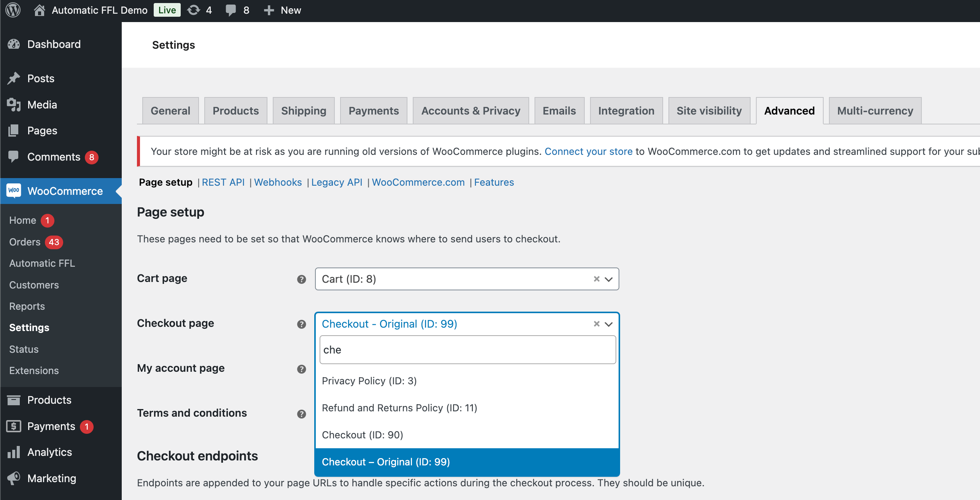Open the updates circular arrows icon
980x500 pixels.
(x=194, y=10)
